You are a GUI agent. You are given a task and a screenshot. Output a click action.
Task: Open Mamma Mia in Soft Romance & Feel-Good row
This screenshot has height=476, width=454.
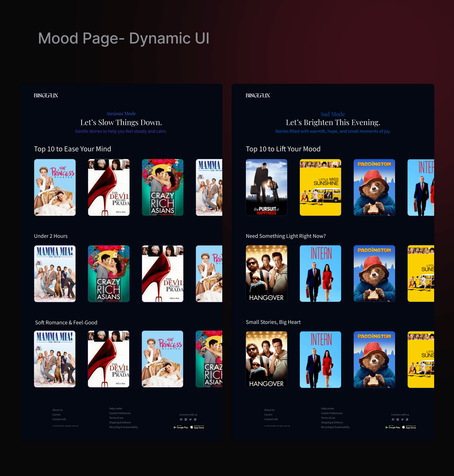(55, 359)
